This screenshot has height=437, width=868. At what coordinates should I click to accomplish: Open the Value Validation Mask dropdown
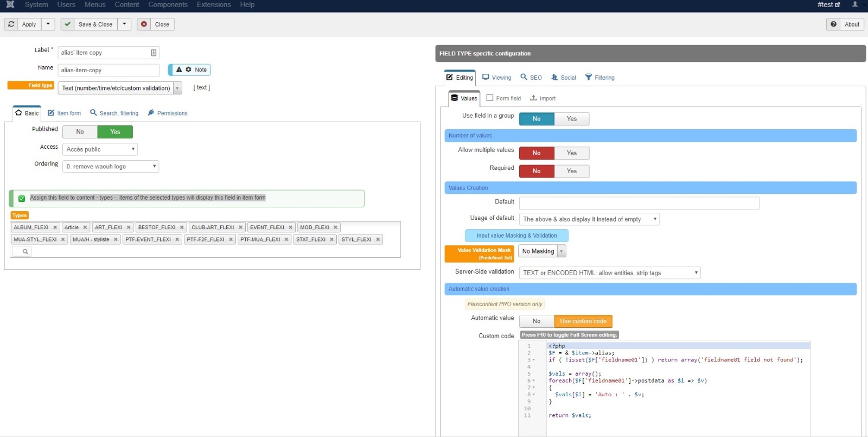(543, 251)
